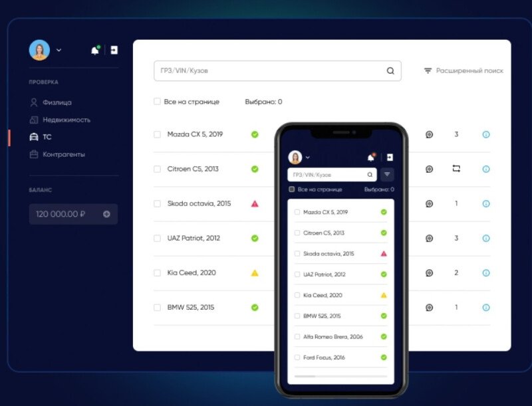
Task: Click the refresh icon on the Citroen C5 row
Action: (457, 169)
